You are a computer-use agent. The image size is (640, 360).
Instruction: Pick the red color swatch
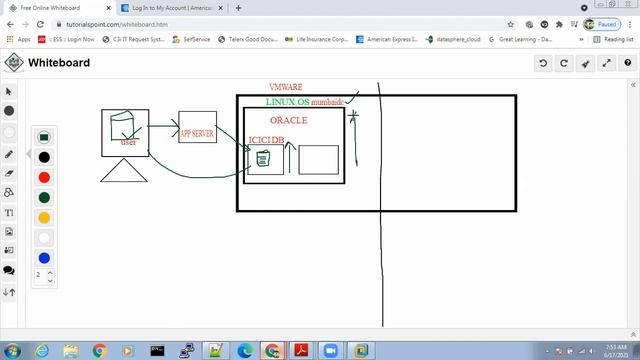44,178
